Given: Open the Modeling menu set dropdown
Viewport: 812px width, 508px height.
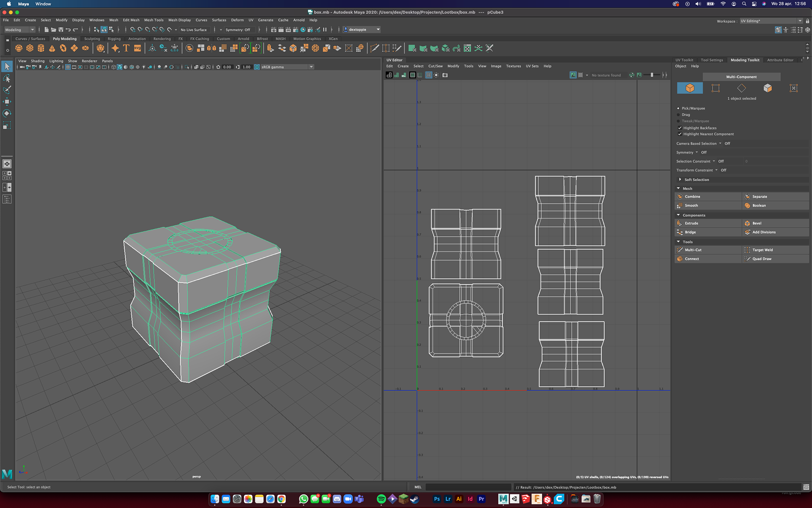Looking at the screenshot, I should pyautogui.click(x=20, y=30).
